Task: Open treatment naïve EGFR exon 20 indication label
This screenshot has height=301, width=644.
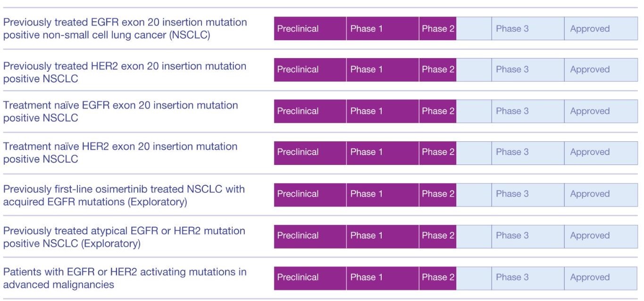Action: click(x=120, y=112)
